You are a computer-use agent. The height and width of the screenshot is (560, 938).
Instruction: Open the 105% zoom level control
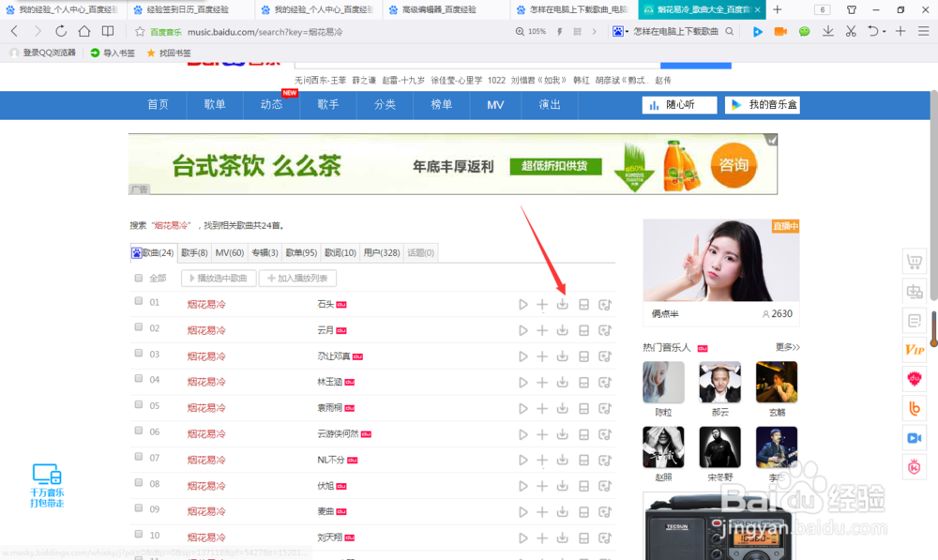tap(531, 32)
